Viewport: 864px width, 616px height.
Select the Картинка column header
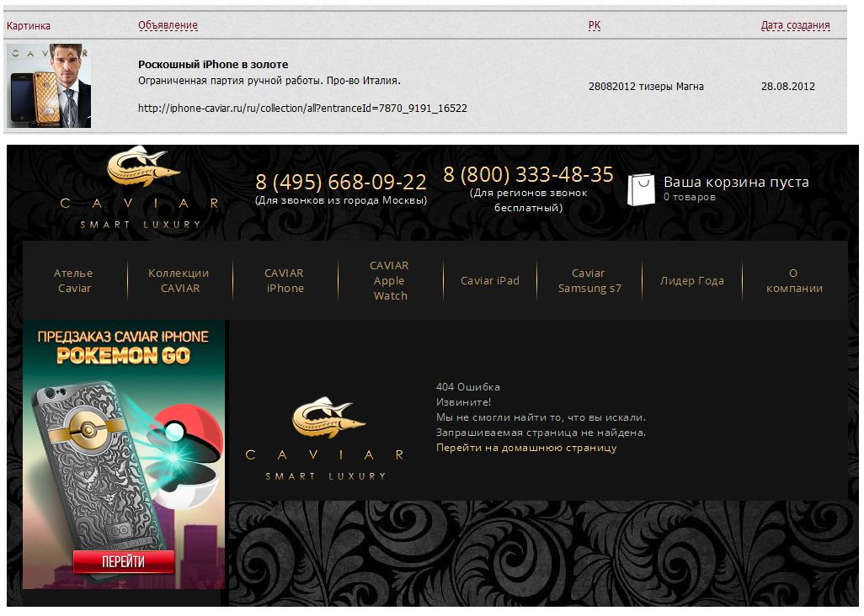[x=28, y=25]
